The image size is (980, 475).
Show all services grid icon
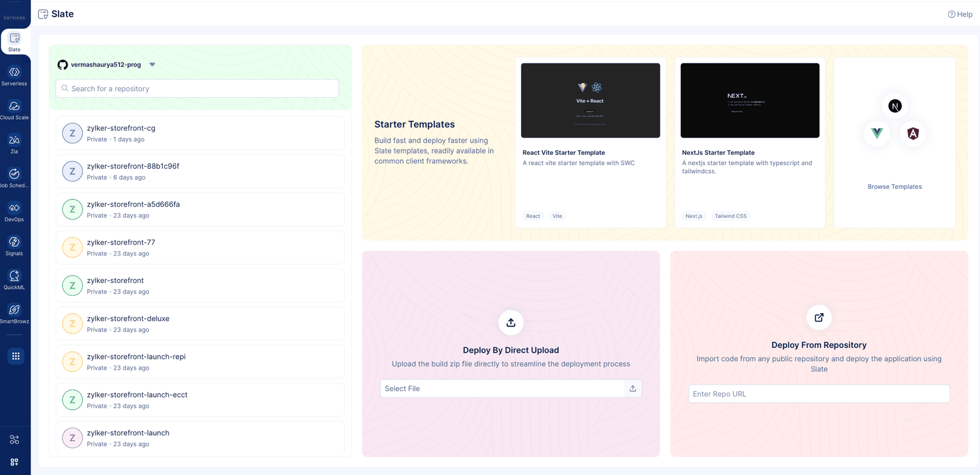click(16, 356)
